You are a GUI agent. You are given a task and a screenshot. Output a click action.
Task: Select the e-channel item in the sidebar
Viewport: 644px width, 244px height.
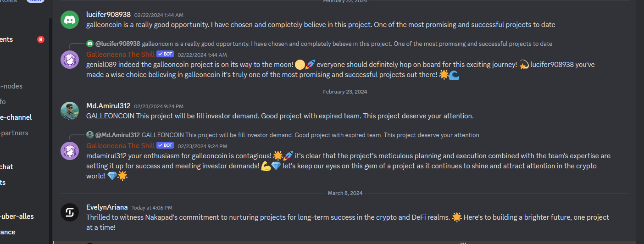click(16, 117)
